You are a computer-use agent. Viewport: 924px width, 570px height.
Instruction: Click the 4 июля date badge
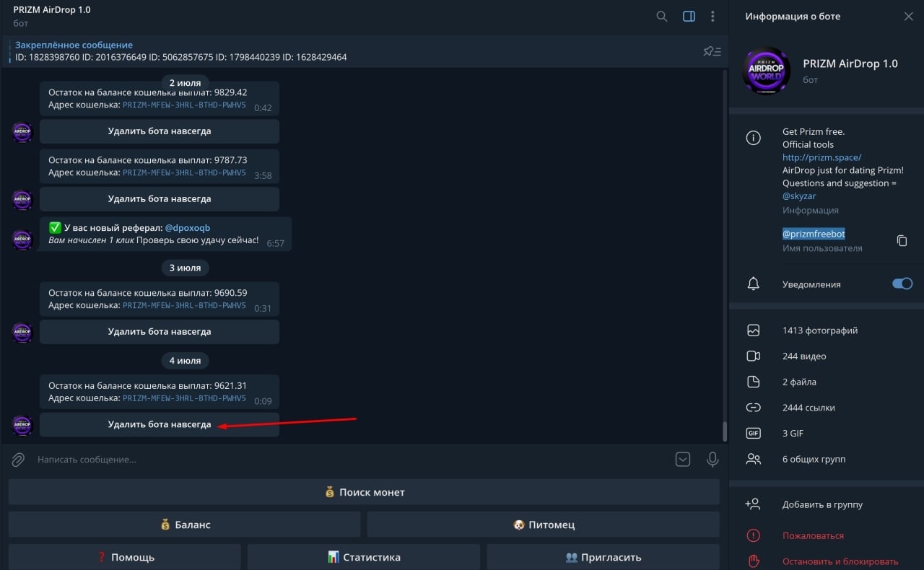(x=186, y=360)
